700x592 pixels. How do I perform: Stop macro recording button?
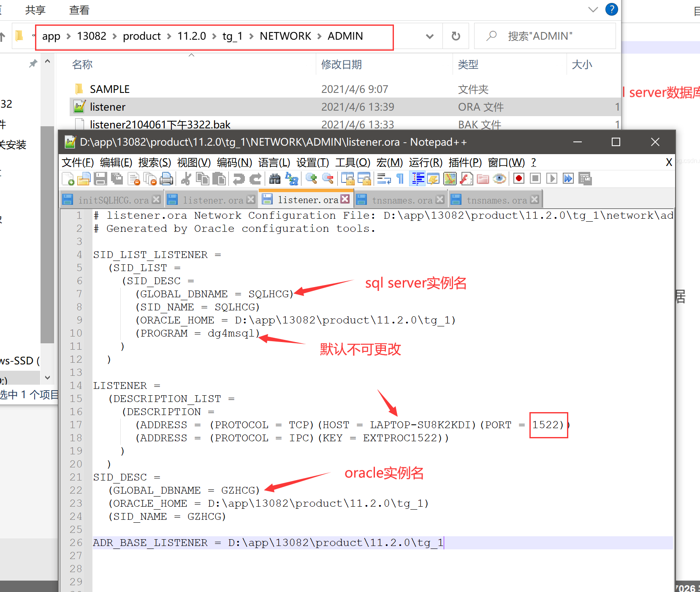point(535,179)
